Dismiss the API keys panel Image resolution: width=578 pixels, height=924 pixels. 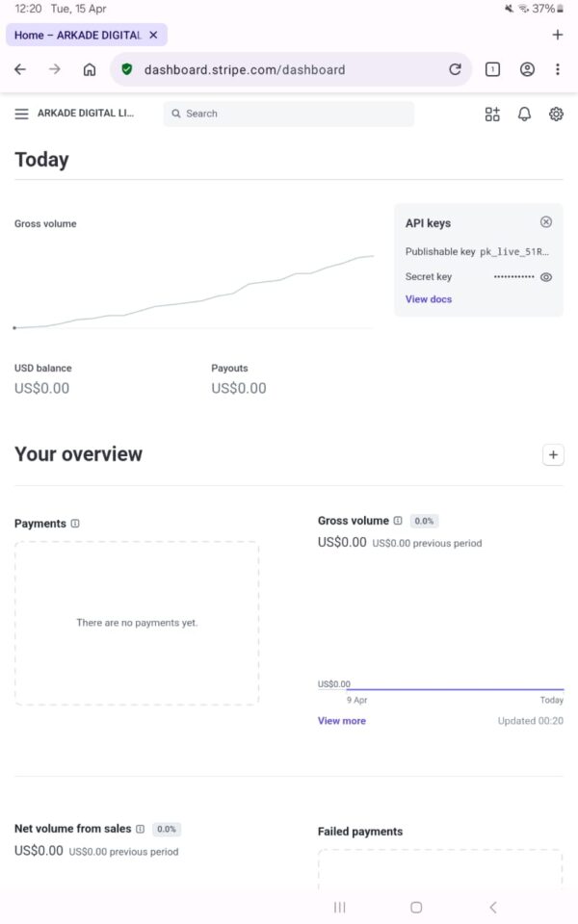coord(546,222)
